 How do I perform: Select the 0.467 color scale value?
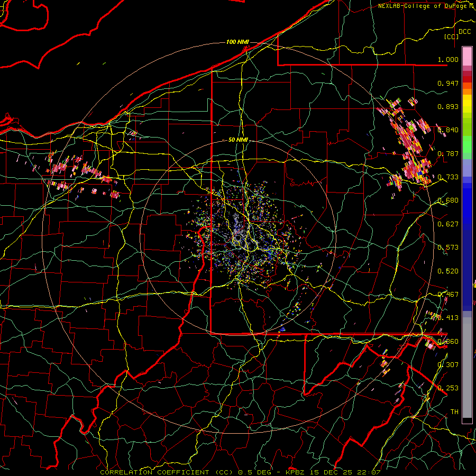tap(448, 294)
